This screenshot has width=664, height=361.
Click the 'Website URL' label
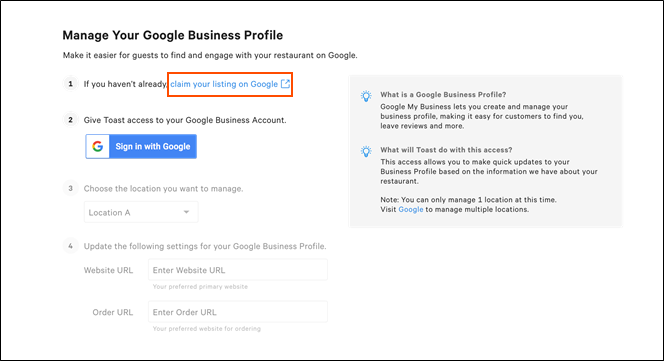tap(108, 270)
